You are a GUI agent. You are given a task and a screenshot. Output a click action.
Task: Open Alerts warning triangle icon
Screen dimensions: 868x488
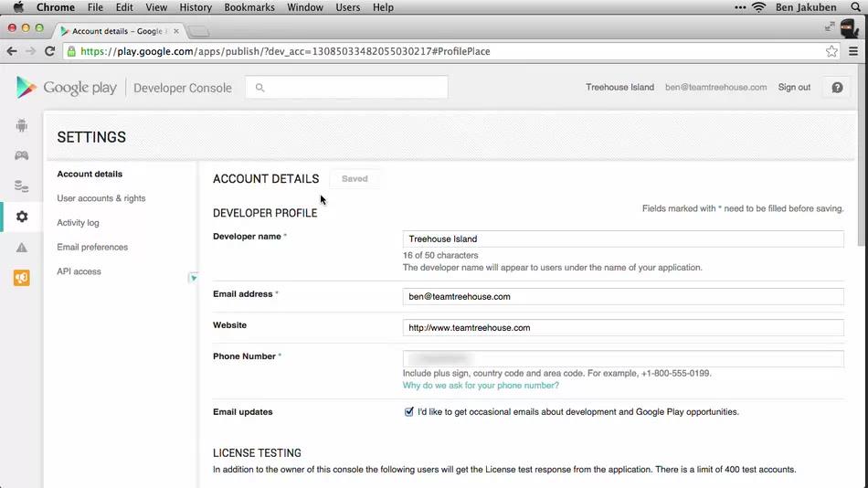(22, 248)
